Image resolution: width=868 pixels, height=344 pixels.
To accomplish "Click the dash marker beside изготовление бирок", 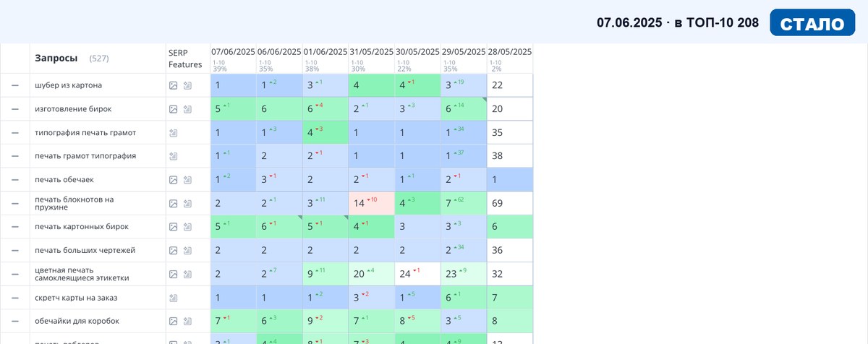I will tap(14, 109).
